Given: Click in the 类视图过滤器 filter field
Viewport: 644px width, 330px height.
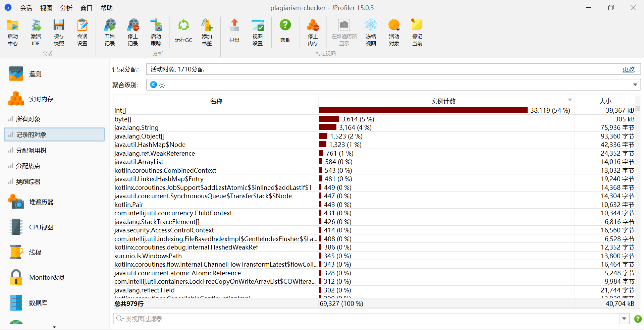Looking at the screenshot, I should click(x=372, y=319).
